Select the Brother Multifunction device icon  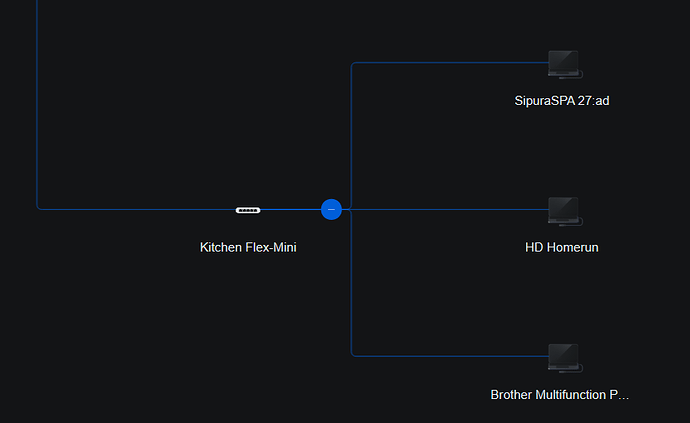point(564,356)
